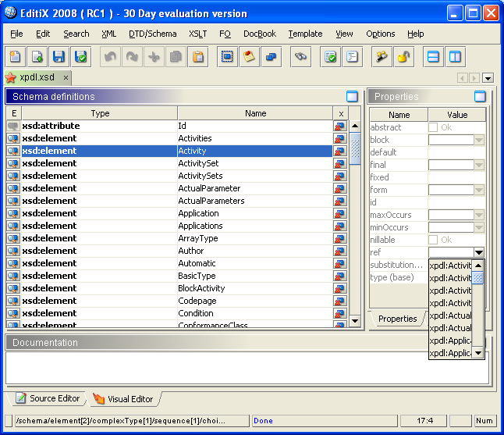This screenshot has width=504, height=435.
Task: Click the Cut scissors icon
Action: tap(154, 57)
